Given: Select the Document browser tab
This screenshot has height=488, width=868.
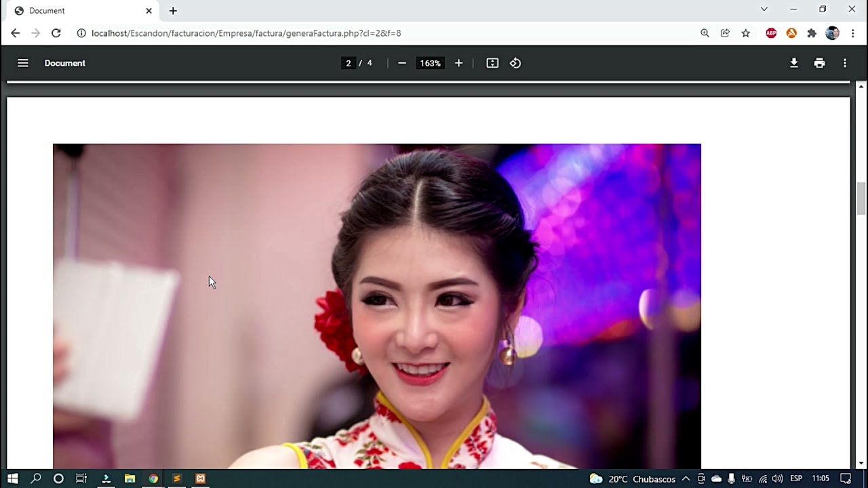Looking at the screenshot, I should tap(81, 11).
